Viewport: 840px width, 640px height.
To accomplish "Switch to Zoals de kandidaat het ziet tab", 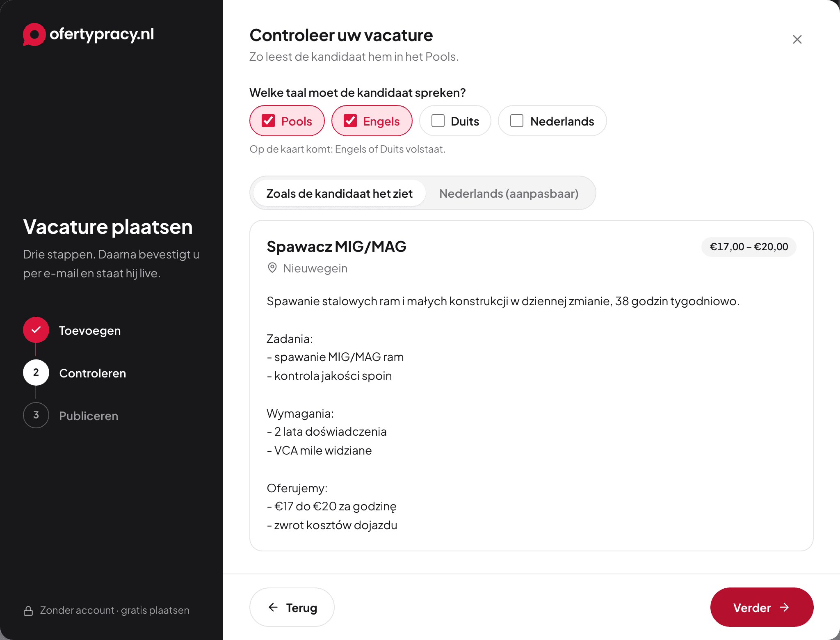I will click(339, 193).
